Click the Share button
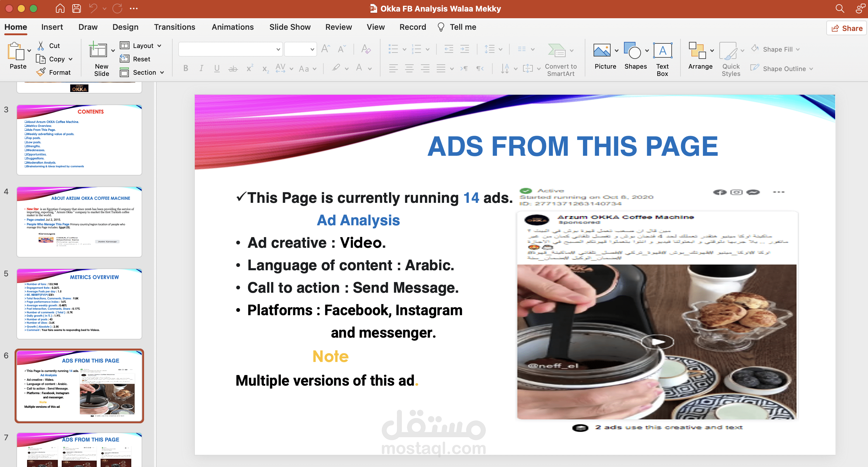The image size is (868, 467). [x=846, y=28]
